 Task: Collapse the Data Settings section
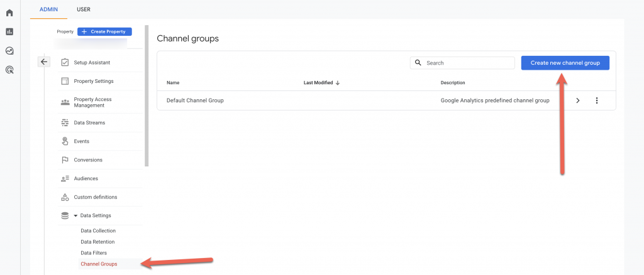pos(76,215)
